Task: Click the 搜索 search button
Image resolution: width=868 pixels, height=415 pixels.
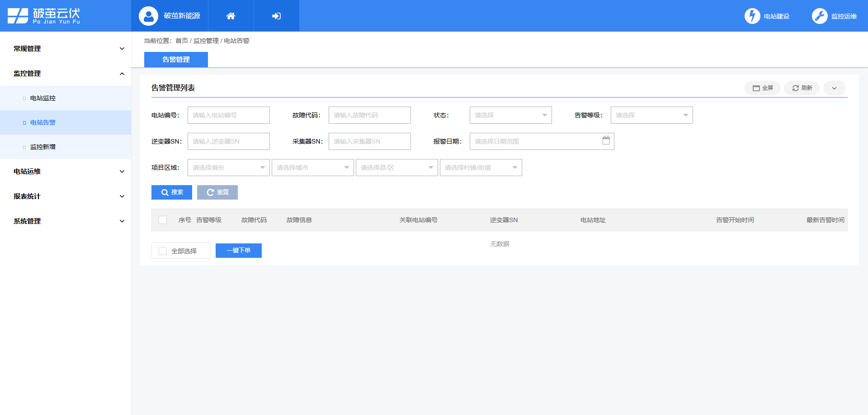Action: [172, 192]
